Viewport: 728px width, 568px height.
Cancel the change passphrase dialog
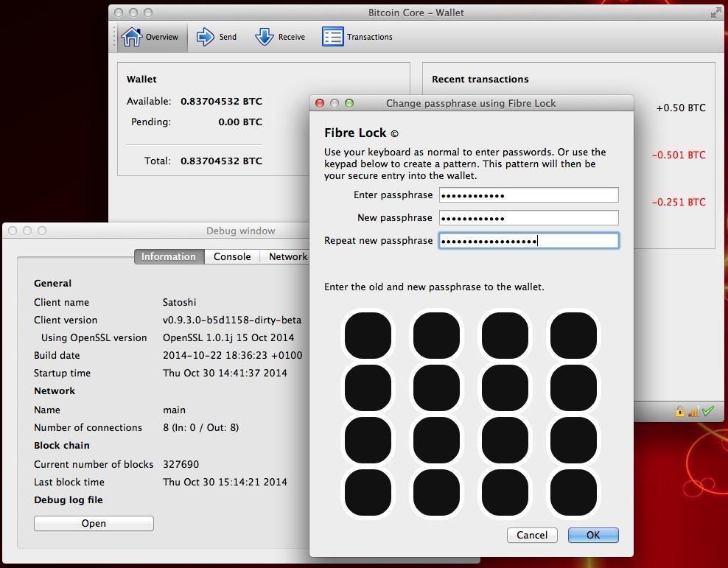[x=532, y=535]
